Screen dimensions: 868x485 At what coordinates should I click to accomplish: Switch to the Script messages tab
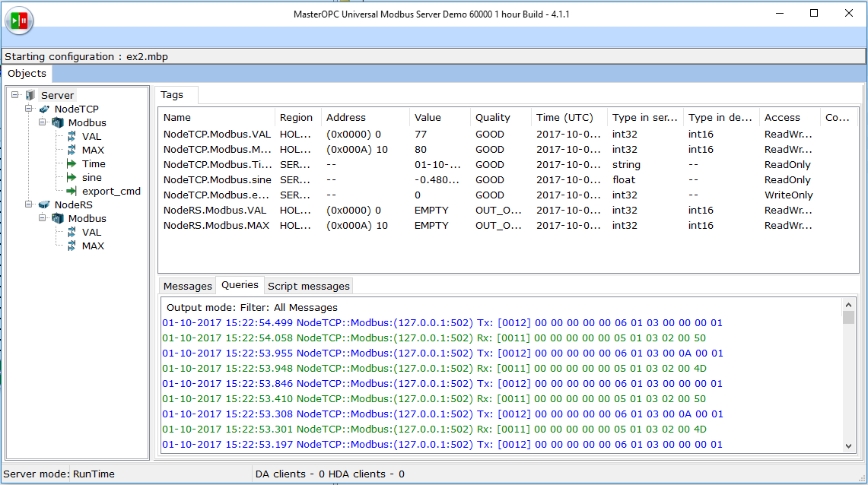[309, 286]
